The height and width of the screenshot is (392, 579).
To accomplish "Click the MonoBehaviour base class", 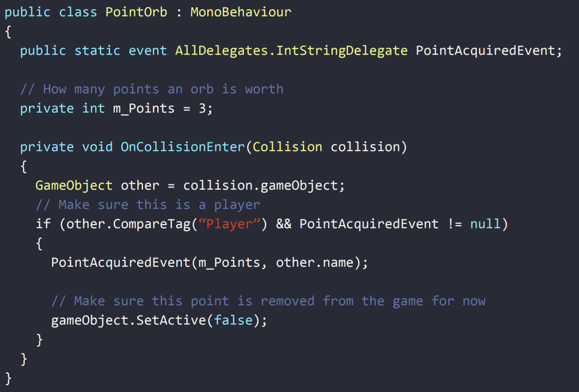I will [241, 12].
